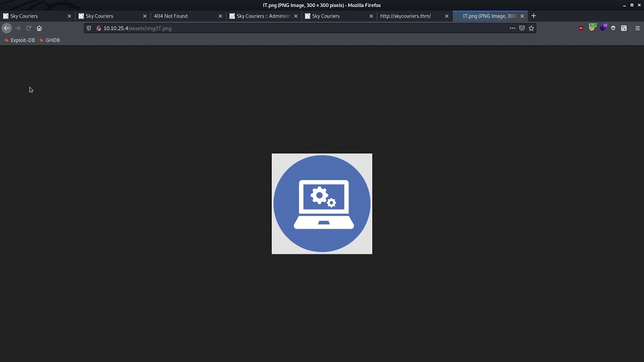The height and width of the screenshot is (362, 644).
Task: Open the QR-style extension icon
Action: click(624, 28)
